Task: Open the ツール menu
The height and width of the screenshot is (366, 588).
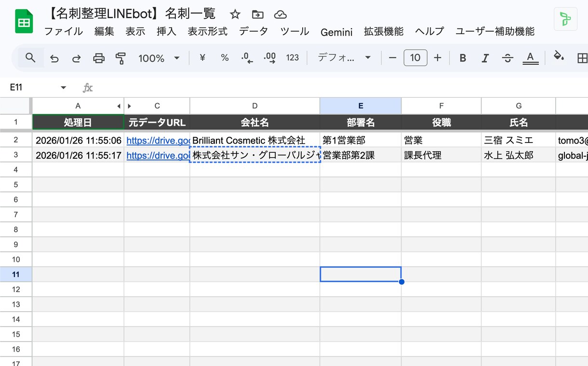Action: (294, 32)
